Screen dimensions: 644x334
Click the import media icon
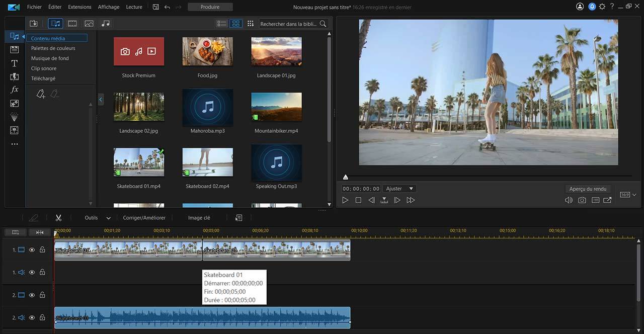[34, 24]
